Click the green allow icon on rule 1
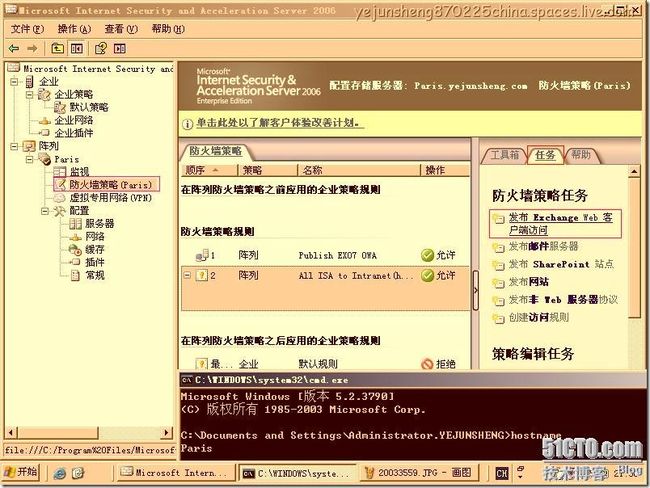Image resolution: width=650 pixels, height=488 pixels. click(427, 255)
